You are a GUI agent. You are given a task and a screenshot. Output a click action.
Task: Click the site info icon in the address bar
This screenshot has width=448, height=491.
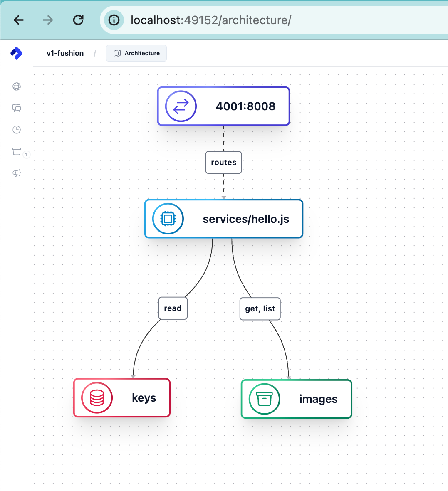coord(114,20)
